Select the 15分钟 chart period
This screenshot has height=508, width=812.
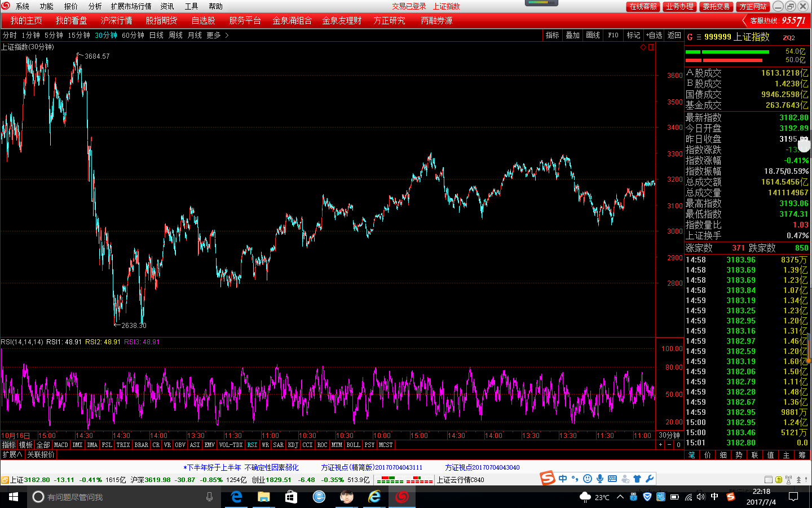point(79,35)
